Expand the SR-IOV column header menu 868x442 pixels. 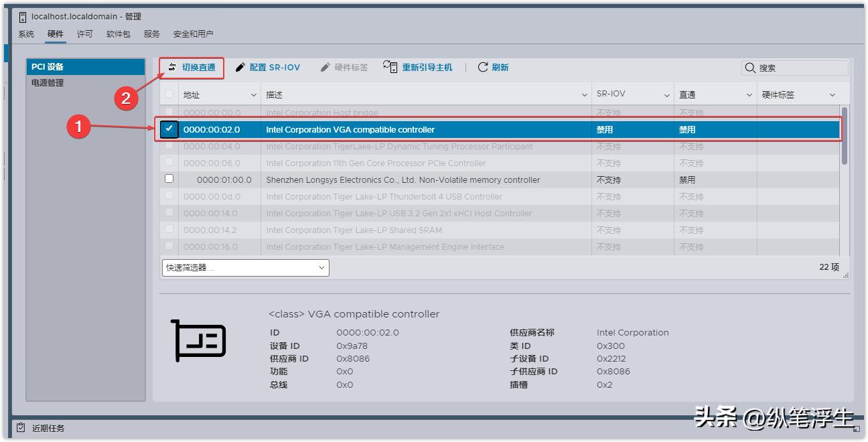(667, 93)
